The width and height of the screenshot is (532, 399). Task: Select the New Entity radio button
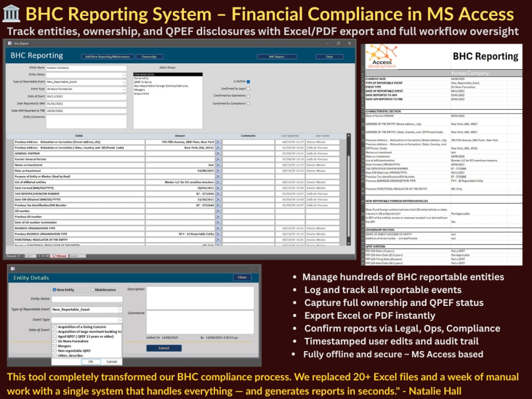(x=54, y=290)
